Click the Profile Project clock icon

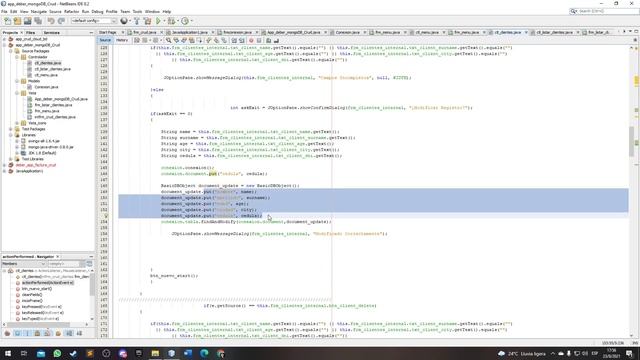(x=185, y=21)
